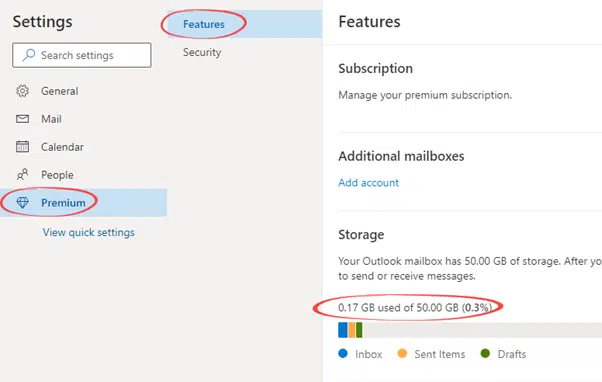Open General settings category

click(60, 91)
